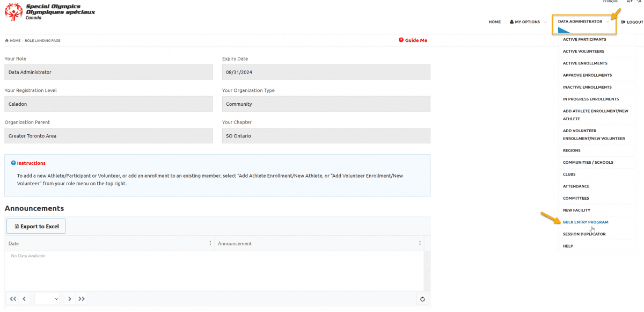Select the My Options person icon
Image resolution: width=644 pixels, height=312 pixels.
coord(511,22)
